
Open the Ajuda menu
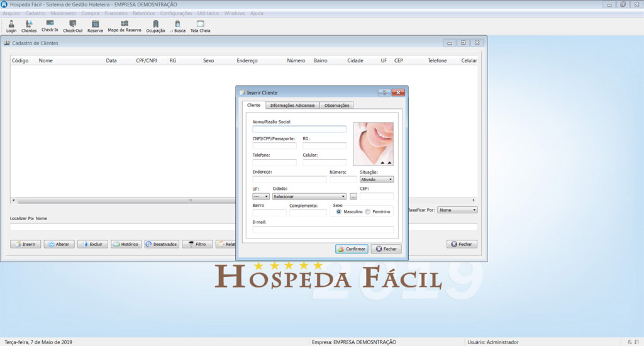click(257, 13)
